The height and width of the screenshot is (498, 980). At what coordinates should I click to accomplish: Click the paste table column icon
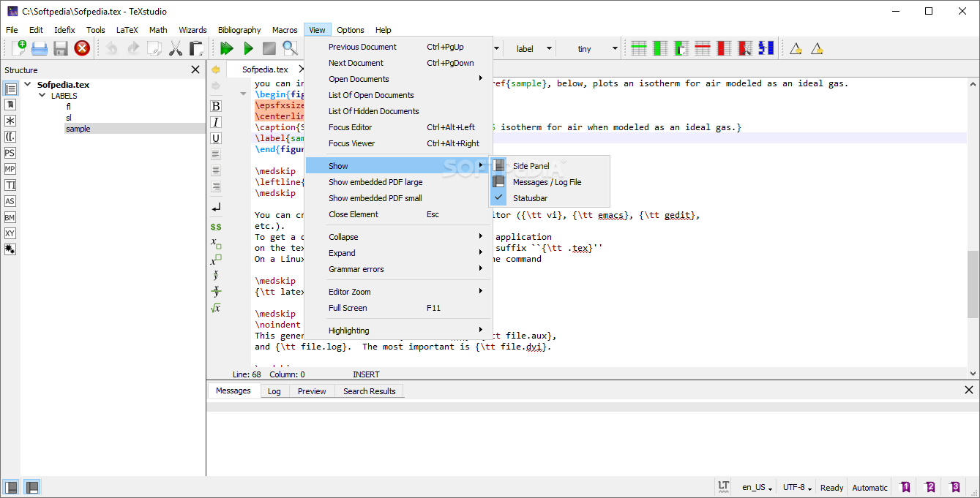point(681,48)
